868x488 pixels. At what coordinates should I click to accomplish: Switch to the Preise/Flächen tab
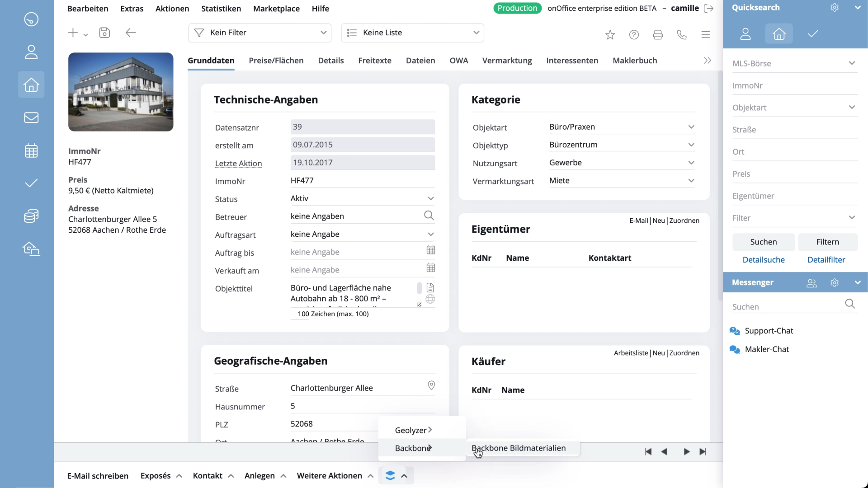276,61
